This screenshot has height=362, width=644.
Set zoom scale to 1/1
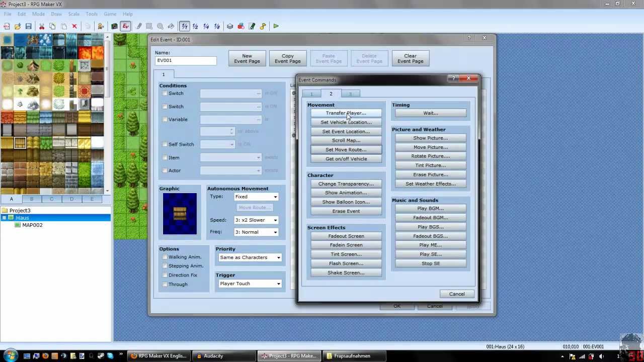184,26
